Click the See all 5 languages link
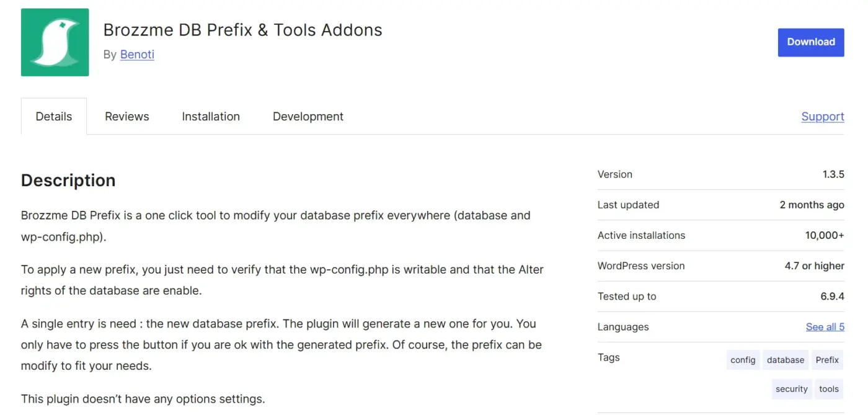 [x=825, y=327]
